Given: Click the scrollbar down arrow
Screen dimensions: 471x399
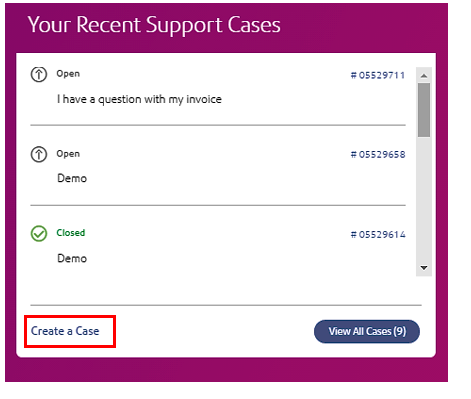Looking at the screenshot, I should (424, 268).
